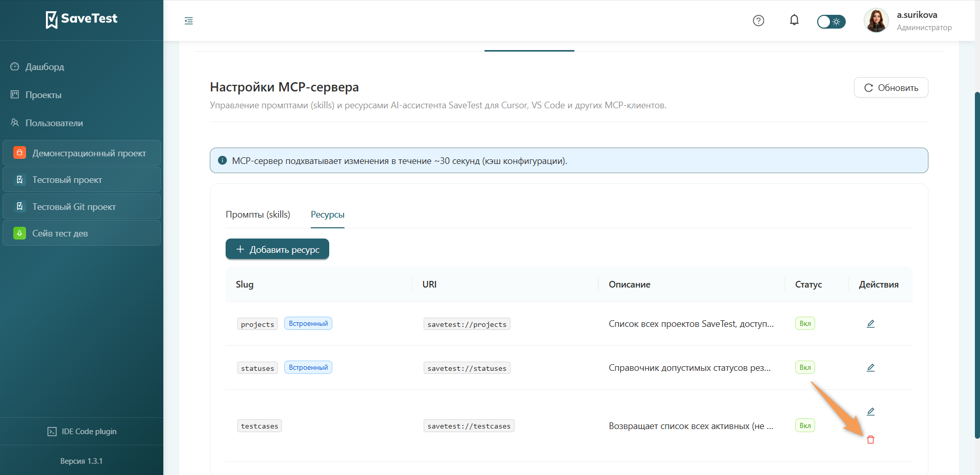This screenshot has width=980, height=475.
Task: Edit the projects resource
Action: [x=871, y=324]
